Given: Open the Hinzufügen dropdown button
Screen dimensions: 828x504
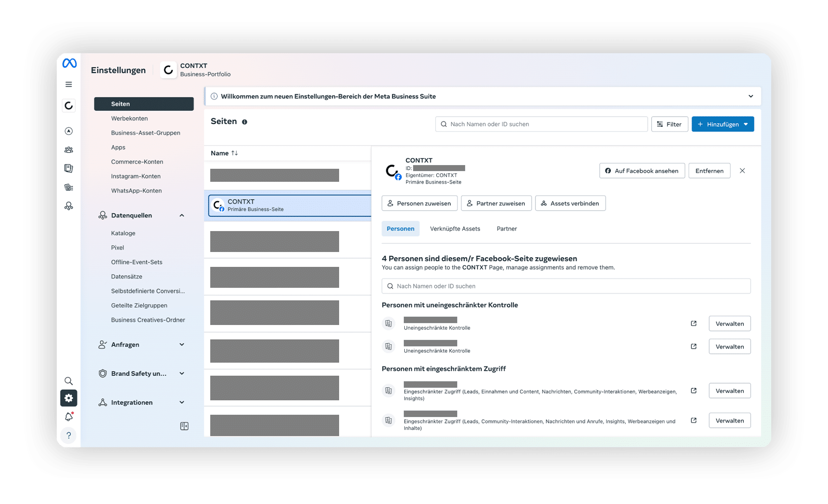Looking at the screenshot, I should pyautogui.click(x=723, y=124).
